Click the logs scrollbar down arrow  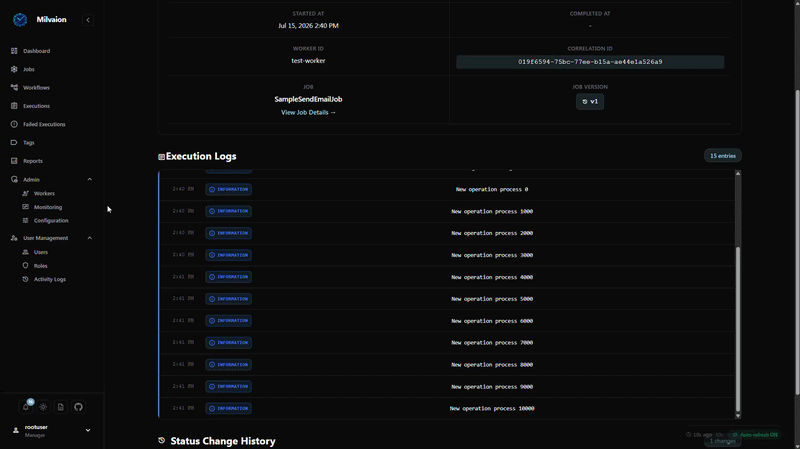[738, 416]
